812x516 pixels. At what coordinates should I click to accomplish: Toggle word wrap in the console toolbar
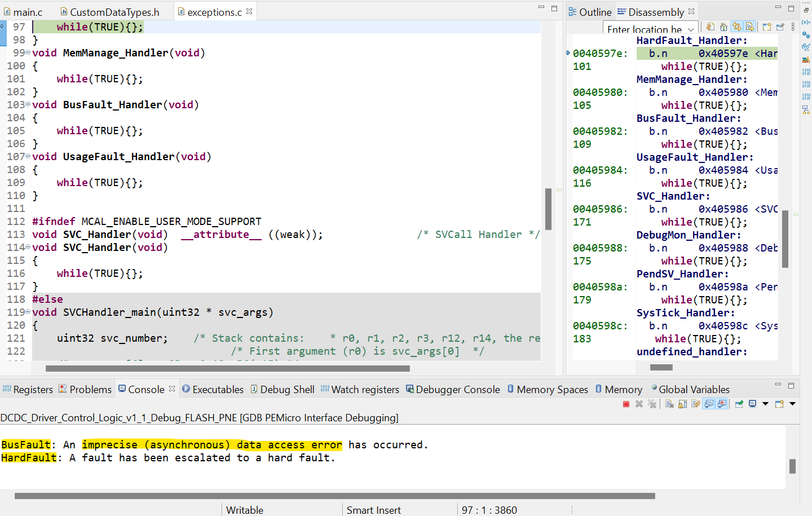[695, 404]
